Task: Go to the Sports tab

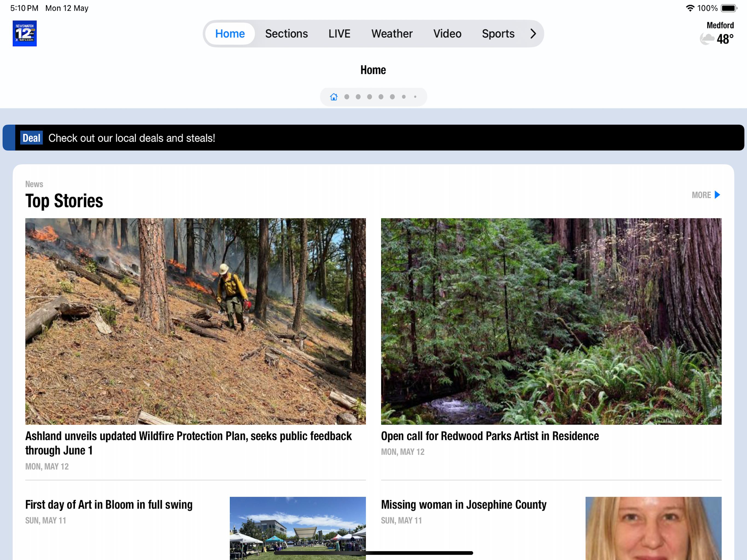Action: [x=498, y=33]
